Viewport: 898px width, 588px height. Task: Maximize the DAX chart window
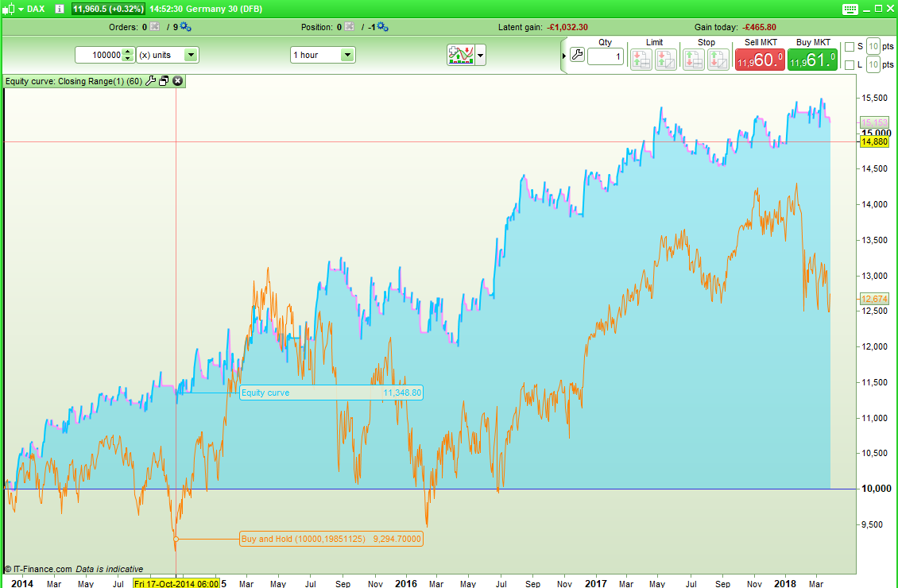coord(879,10)
